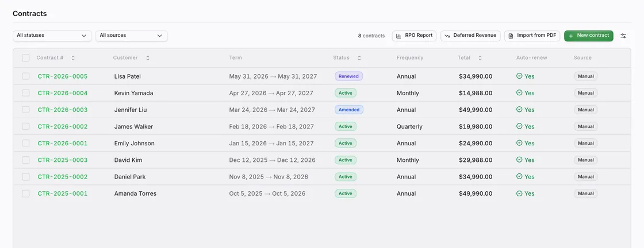The image size is (644, 248).
Task: Click total $24,990.00
Action: [x=476, y=143]
